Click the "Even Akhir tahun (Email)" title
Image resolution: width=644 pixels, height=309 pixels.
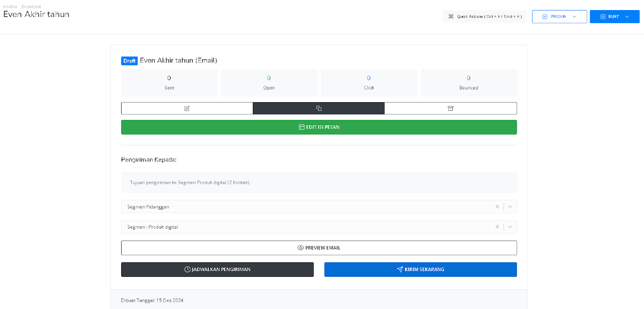click(178, 60)
